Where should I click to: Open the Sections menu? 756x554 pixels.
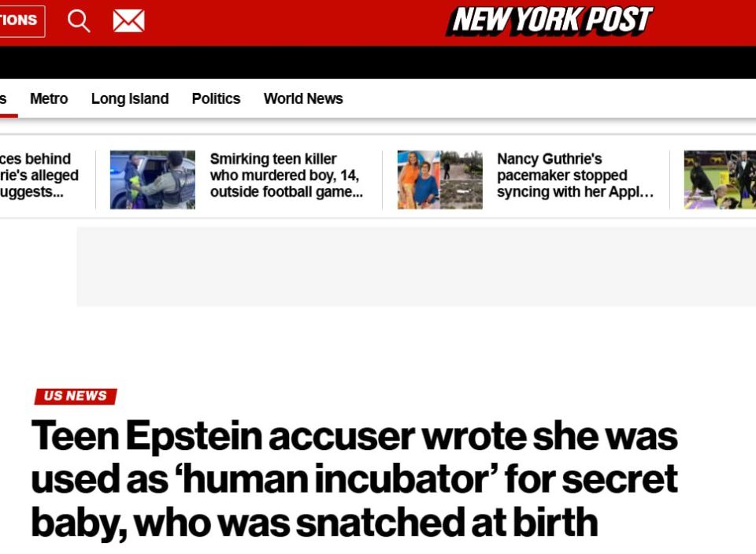[20, 21]
